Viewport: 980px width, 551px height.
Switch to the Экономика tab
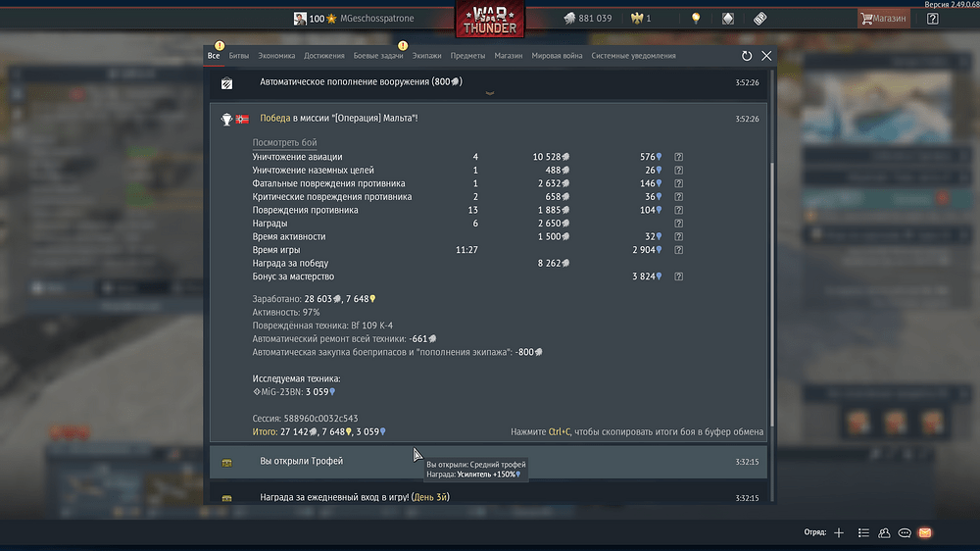point(276,56)
